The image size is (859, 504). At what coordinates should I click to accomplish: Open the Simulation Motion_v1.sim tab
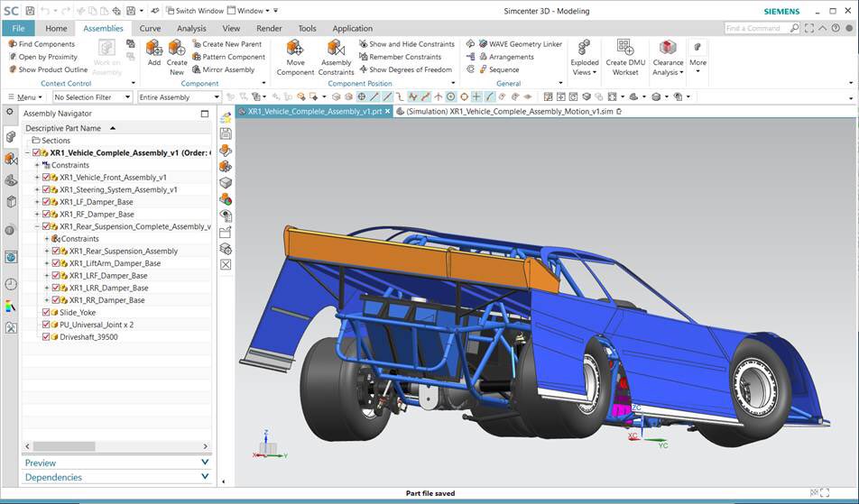[510, 112]
